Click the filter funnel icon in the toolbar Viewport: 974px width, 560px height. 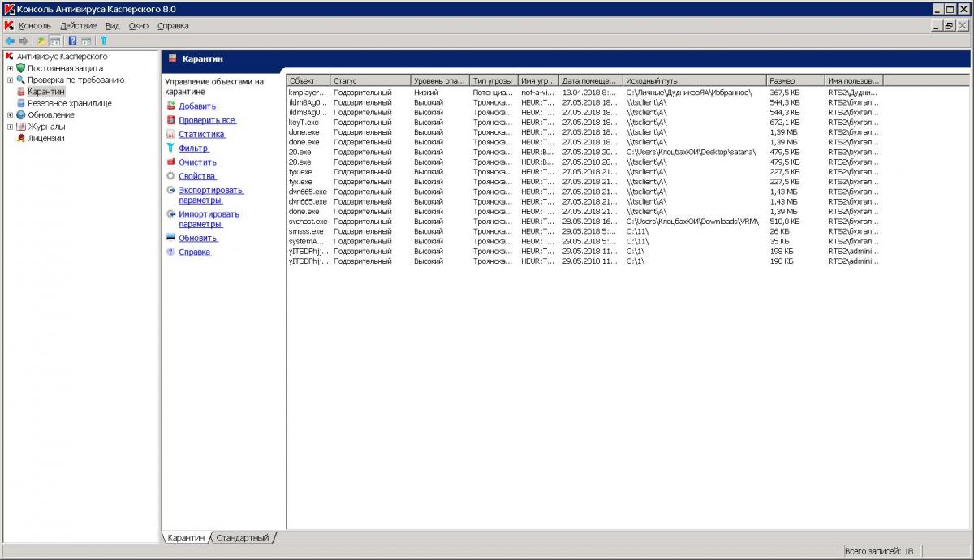104,41
